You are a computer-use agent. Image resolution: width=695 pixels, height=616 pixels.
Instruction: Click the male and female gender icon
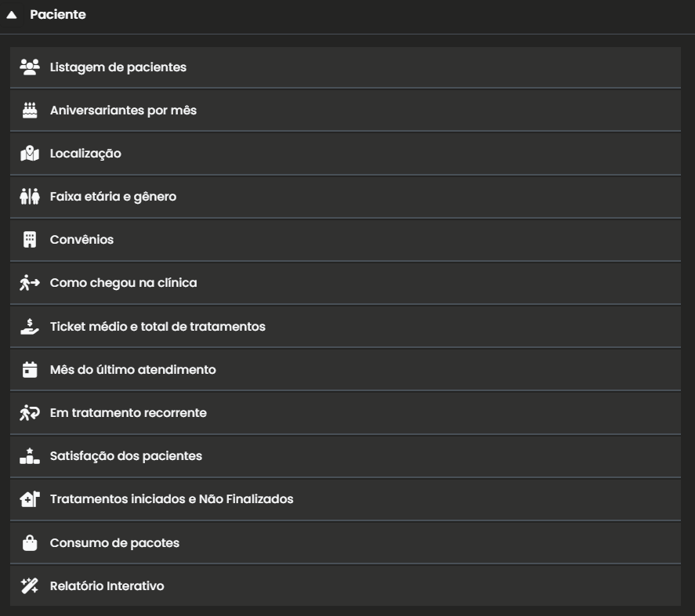30,197
